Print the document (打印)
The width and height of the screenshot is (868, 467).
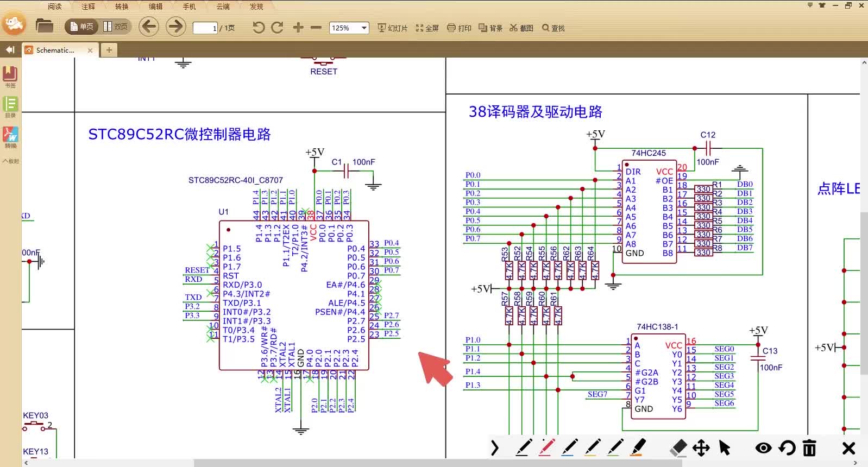(x=459, y=28)
